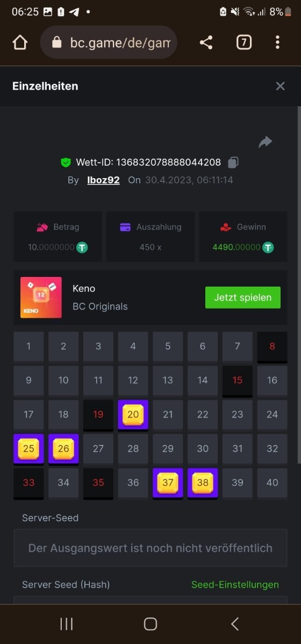
Task: Select the gem tile number 20
Action: point(133,414)
